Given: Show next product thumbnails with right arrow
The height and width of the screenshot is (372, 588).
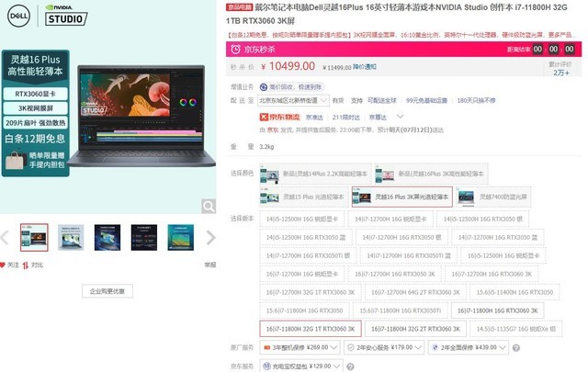Looking at the screenshot, I should pos(211,237).
